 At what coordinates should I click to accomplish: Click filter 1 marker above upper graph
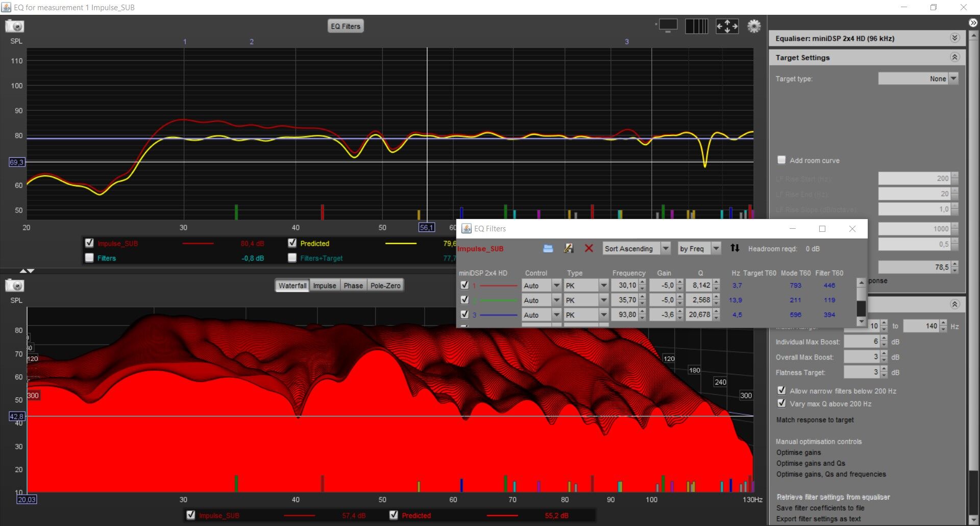tap(185, 42)
